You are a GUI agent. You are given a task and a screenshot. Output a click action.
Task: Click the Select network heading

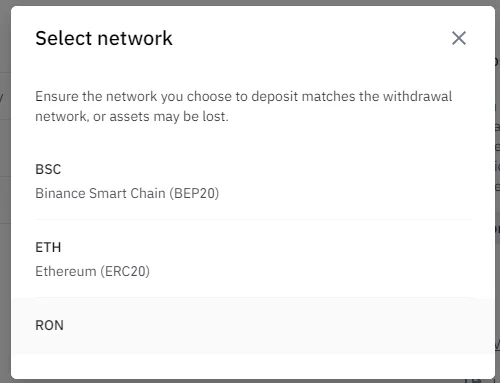(x=104, y=38)
